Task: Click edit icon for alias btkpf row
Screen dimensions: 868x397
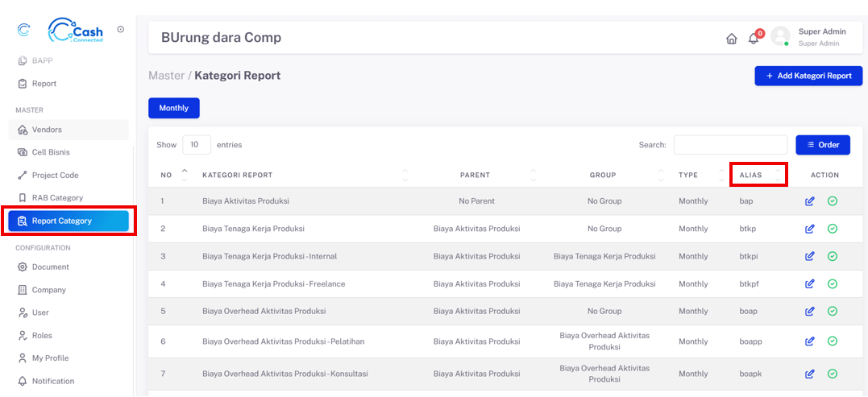Action: (810, 283)
